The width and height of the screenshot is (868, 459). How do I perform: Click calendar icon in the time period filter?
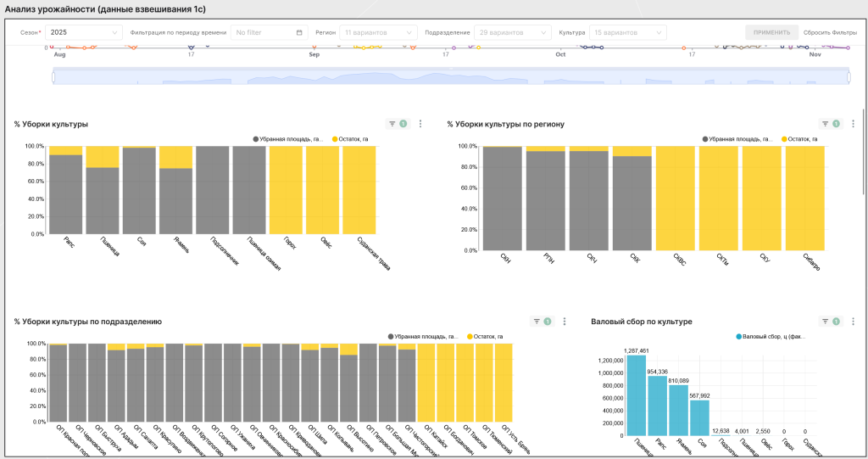300,32
